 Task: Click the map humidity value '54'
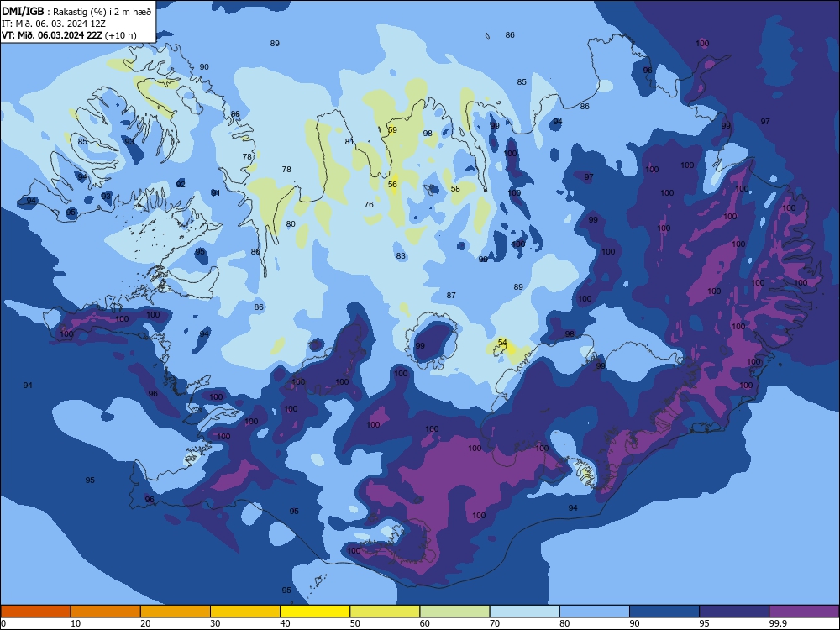pos(502,343)
